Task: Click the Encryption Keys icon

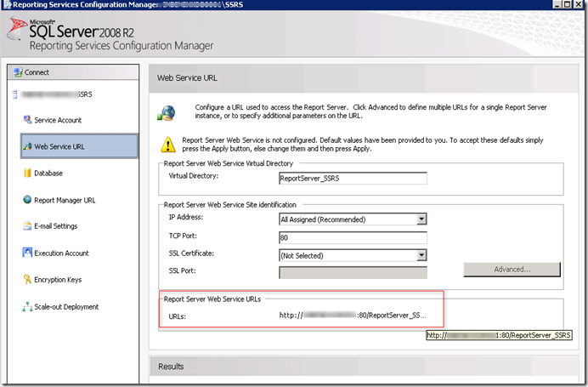Action: coord(26,280)
